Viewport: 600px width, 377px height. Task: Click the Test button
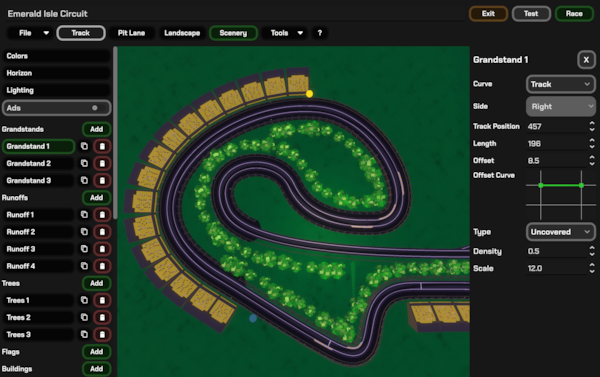[x=531, y=14]
